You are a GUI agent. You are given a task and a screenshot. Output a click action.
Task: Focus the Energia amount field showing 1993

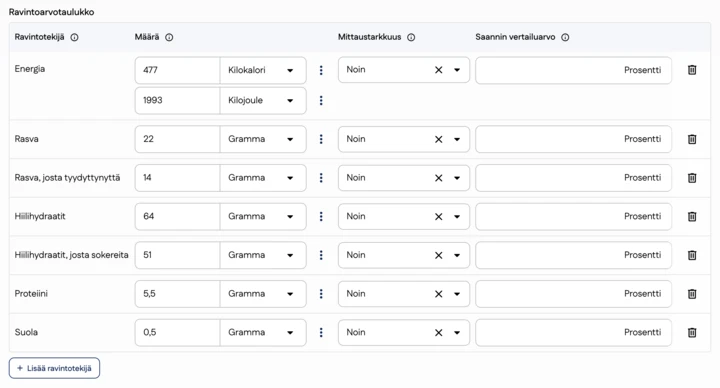(x=177, y=101)
